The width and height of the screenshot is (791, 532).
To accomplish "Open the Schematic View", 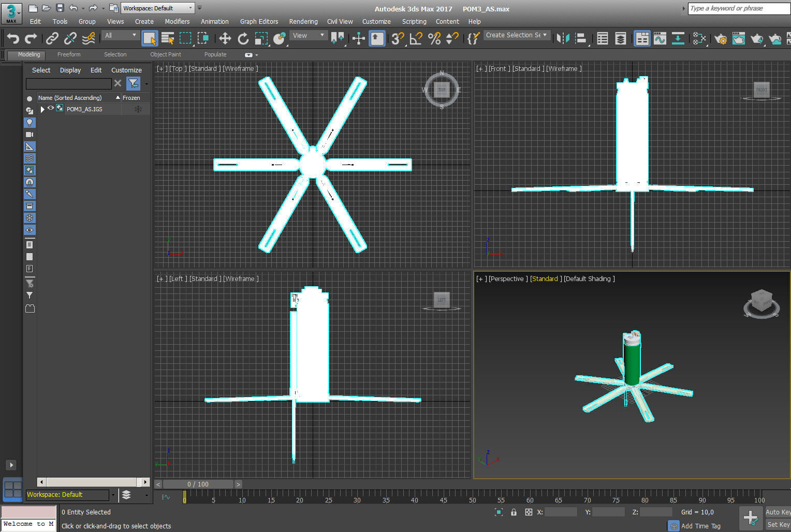I will point(678,38).
